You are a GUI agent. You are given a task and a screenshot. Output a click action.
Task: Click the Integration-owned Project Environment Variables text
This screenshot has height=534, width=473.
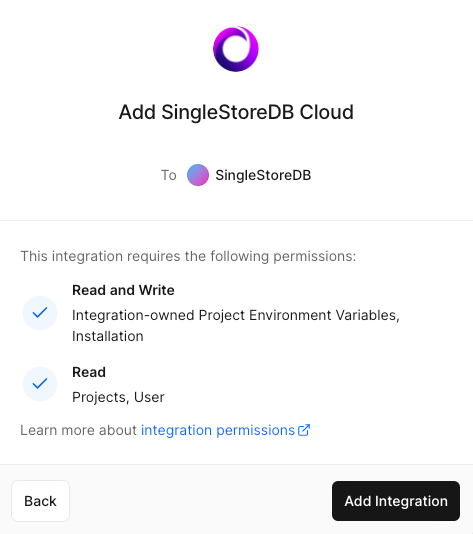tap(236, 315)
